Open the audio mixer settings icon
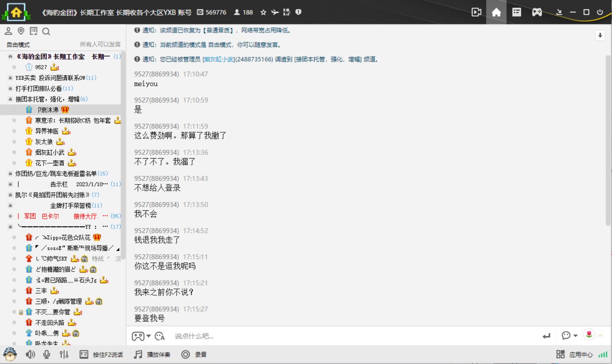This screenshot has height=364, width=612. tap(64, 354)
